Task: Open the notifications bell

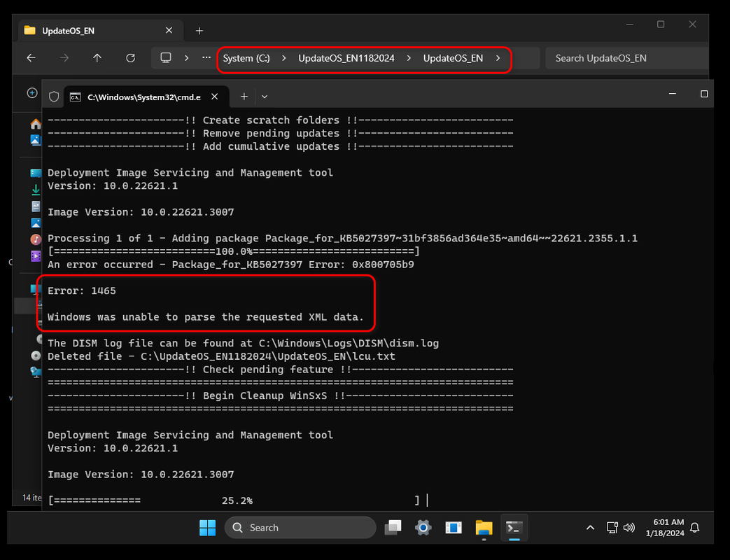Action: tap(695, 527)
